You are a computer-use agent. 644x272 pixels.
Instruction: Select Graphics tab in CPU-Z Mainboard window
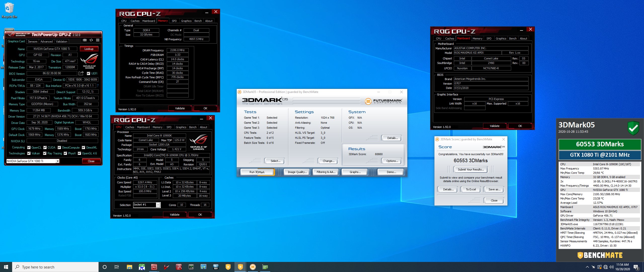501,39
